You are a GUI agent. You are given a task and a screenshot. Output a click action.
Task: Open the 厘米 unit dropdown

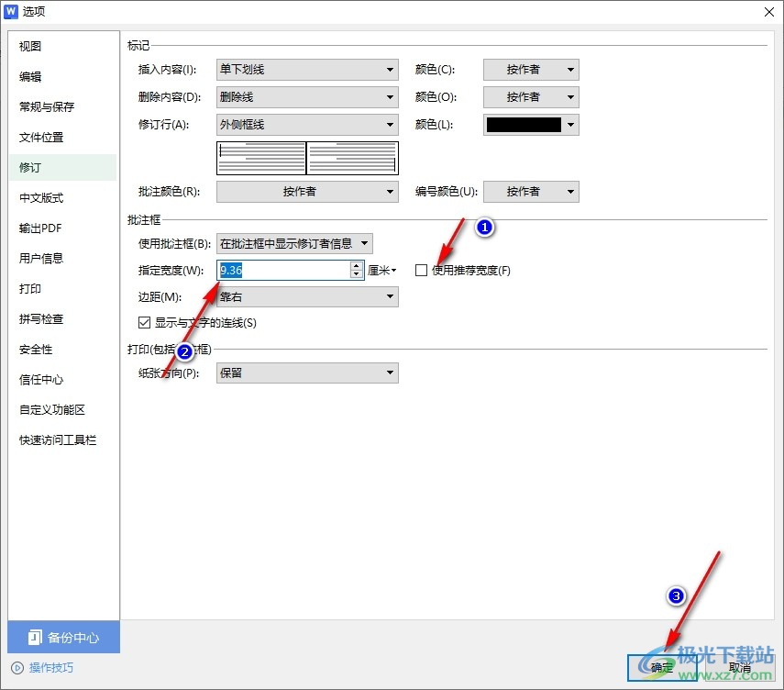tap(382, 270)
